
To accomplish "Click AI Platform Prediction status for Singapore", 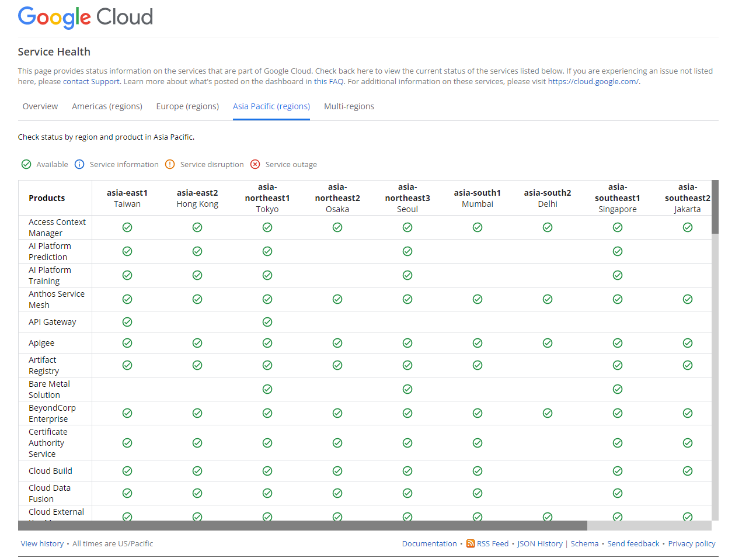I will (x=618, y=251).
